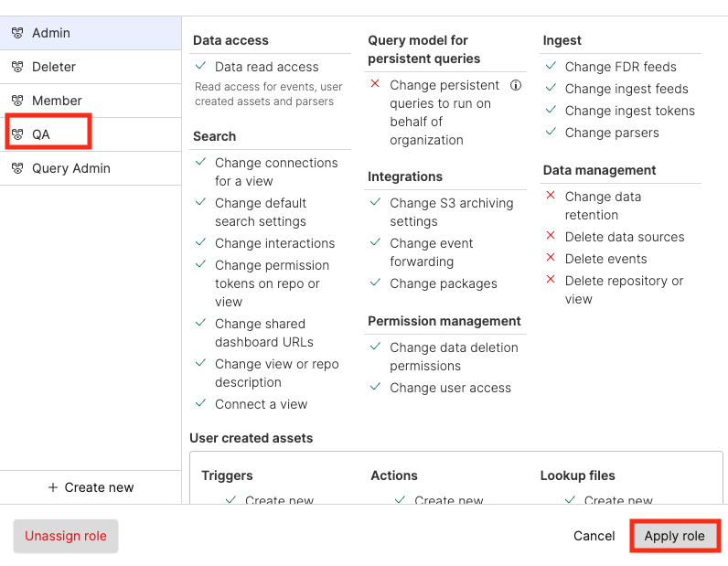This screenshot has height=566, width=728.
Task: Click the checkmark beside Change parsers
Action: pos(551,133)
